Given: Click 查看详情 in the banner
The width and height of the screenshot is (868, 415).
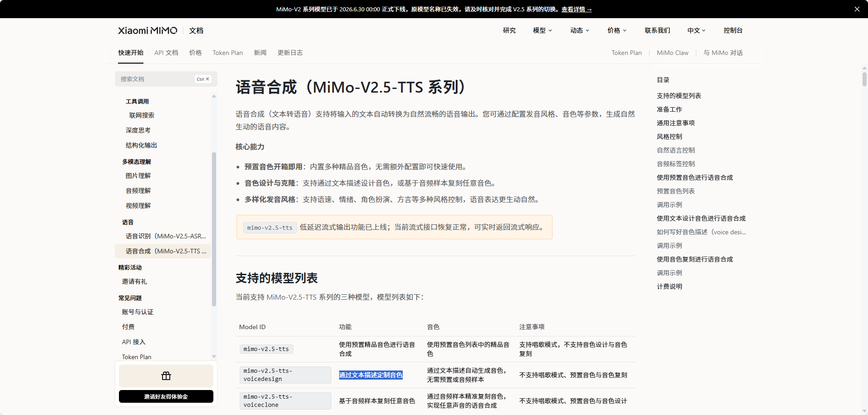Looking at the screenshot, I should pyautogui.click(x=577, y=9).
